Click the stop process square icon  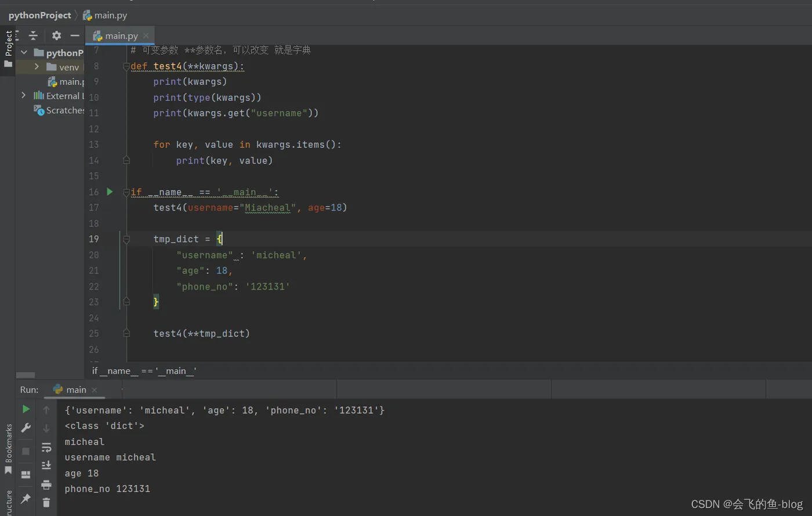26,451
